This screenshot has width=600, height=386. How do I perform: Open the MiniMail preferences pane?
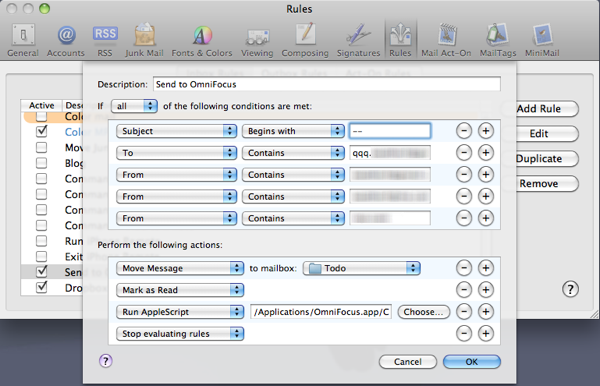click(x=542, y=40)
